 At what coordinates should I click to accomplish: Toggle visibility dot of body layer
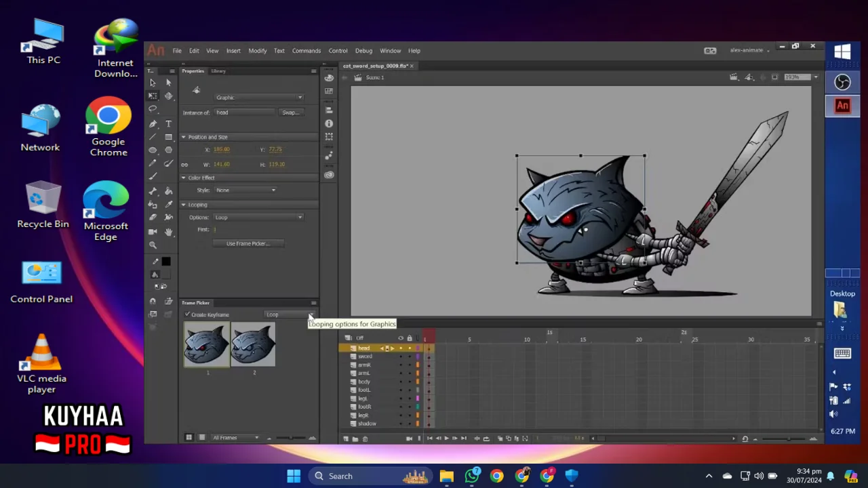click(401, 382)
